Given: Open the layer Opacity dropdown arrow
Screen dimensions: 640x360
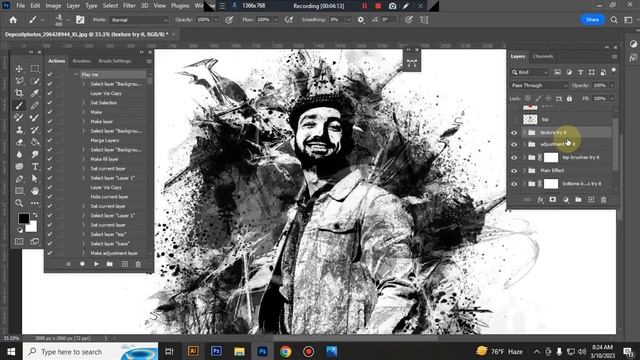Looking at the screenshot, I should (x=612, y=85).
